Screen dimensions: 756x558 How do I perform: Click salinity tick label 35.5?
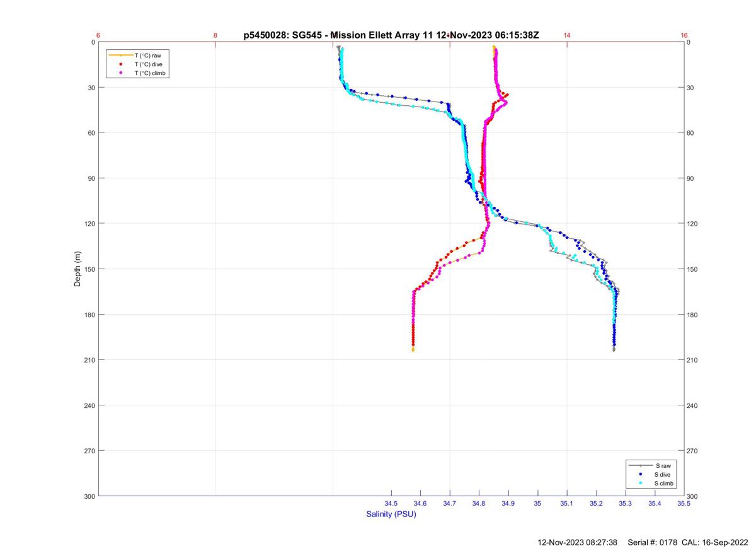point(684,503)
